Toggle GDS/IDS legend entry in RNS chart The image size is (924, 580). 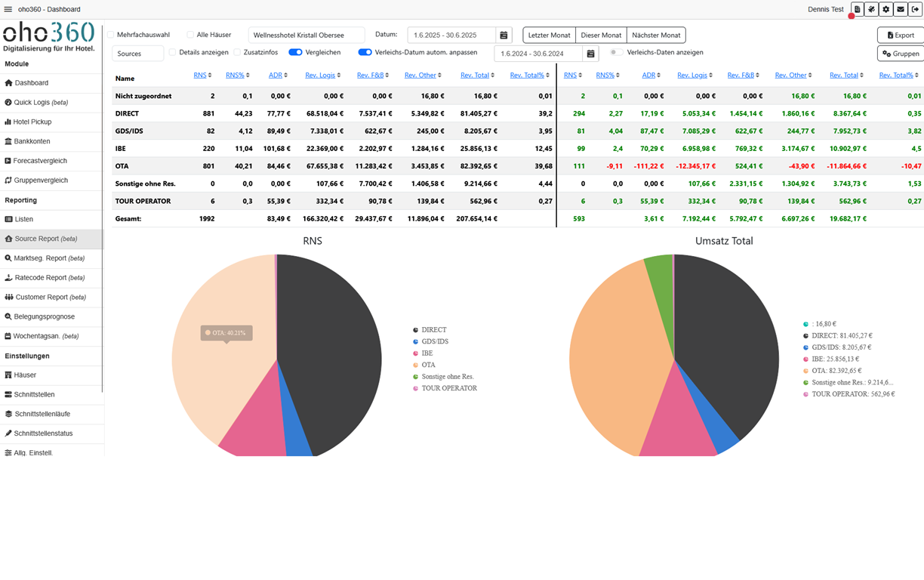[x=430, y=341]
